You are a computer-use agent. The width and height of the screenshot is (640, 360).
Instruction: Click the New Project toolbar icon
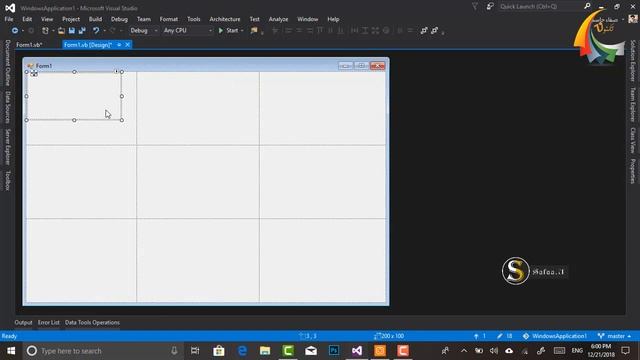(45, 31)
